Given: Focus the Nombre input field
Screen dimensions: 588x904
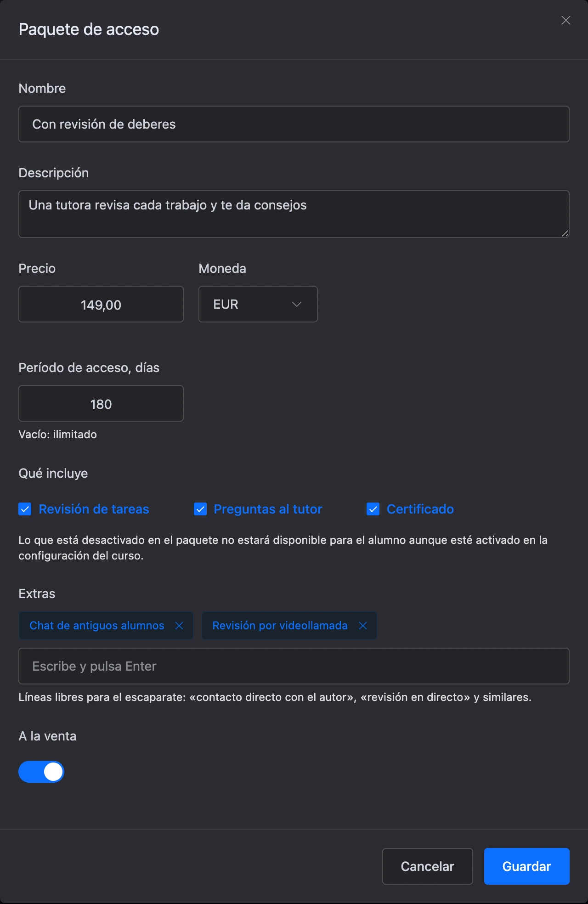Looking at the screenshot, I should pos(294,124).
